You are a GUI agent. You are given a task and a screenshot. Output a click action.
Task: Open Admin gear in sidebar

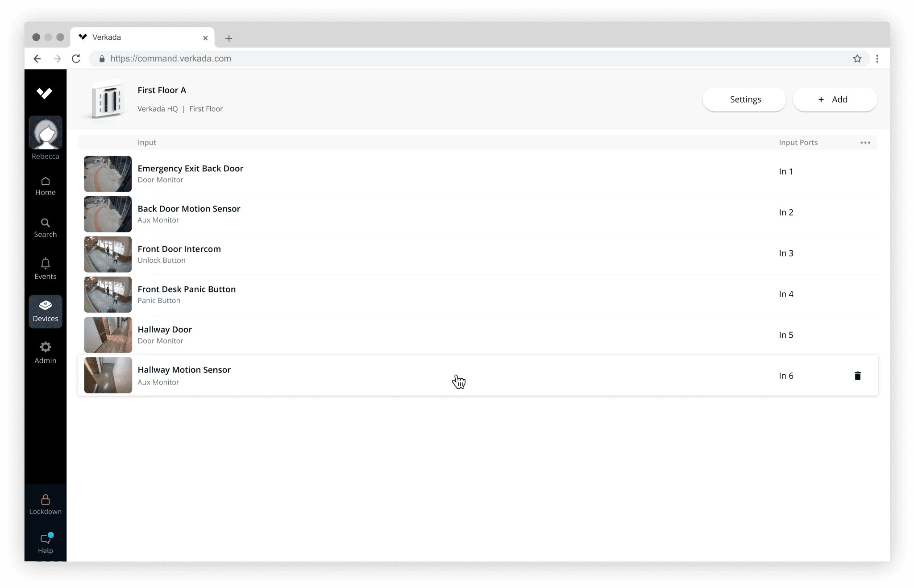(x=46, y=353)
